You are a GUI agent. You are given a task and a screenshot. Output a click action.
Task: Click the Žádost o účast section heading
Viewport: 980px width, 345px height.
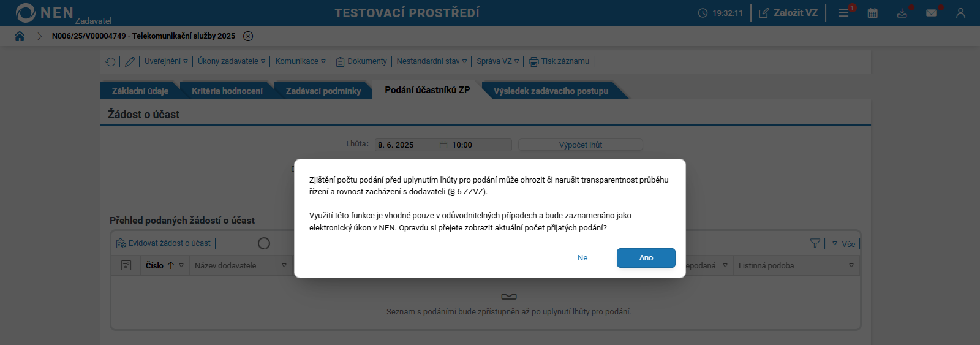tap(144, 115)
